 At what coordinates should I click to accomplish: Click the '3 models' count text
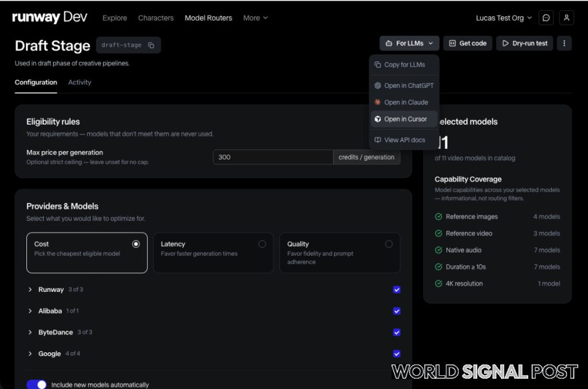click(547, 233)
